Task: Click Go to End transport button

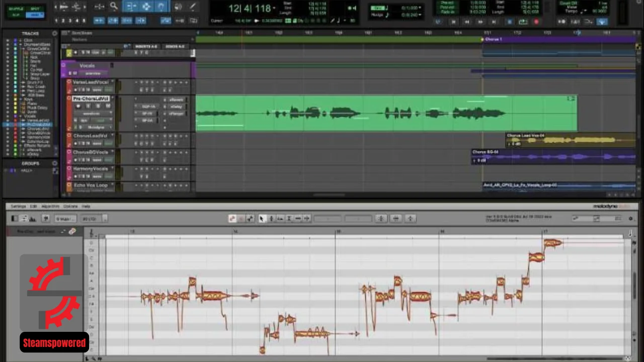Action: point(494,22)
